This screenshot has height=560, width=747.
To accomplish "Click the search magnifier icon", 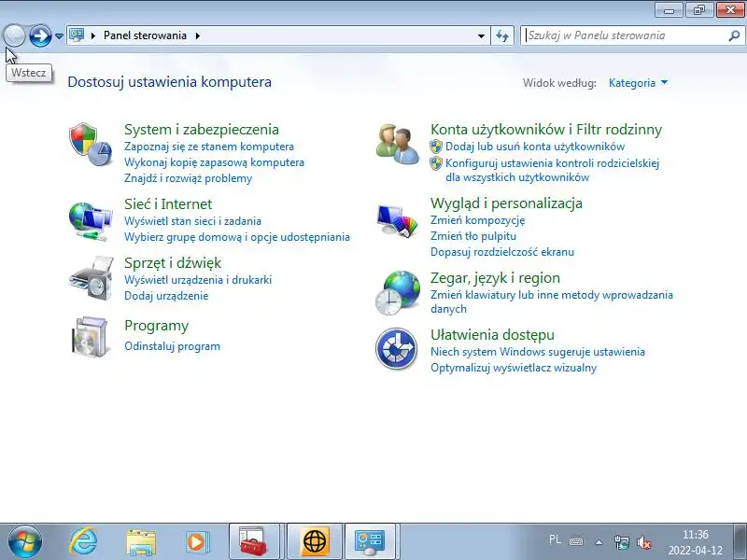I will point(734,35).
